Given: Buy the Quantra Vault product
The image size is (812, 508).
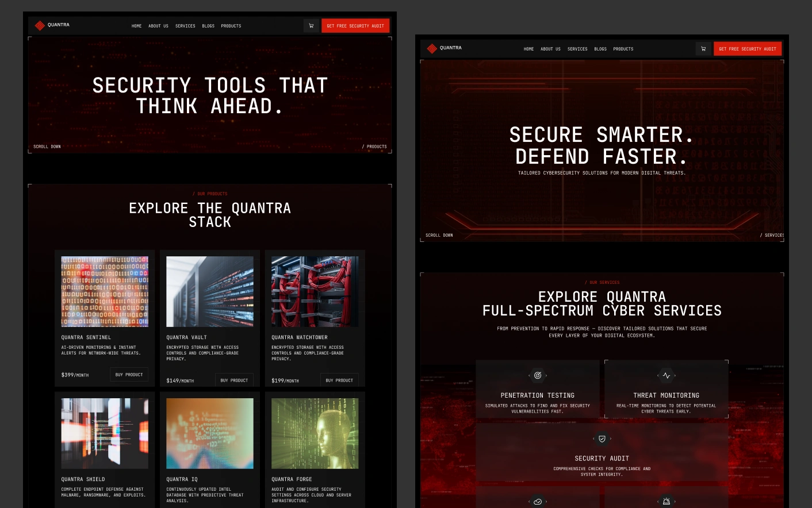Looking at the screenshot, I should tap(234, 380).
